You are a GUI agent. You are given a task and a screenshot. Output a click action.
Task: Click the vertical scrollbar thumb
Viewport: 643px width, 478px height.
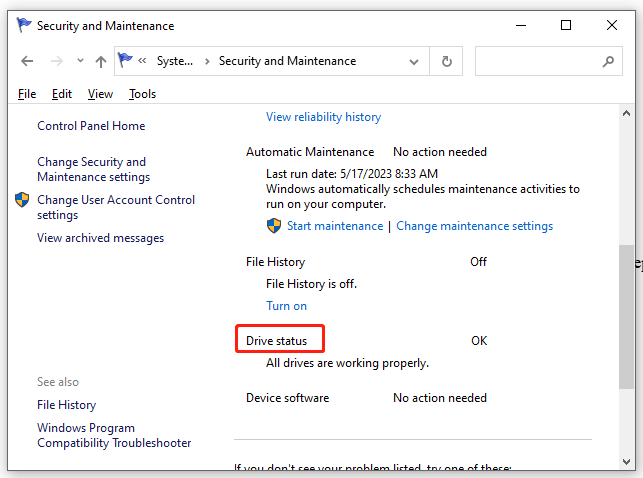coord(626,316)
